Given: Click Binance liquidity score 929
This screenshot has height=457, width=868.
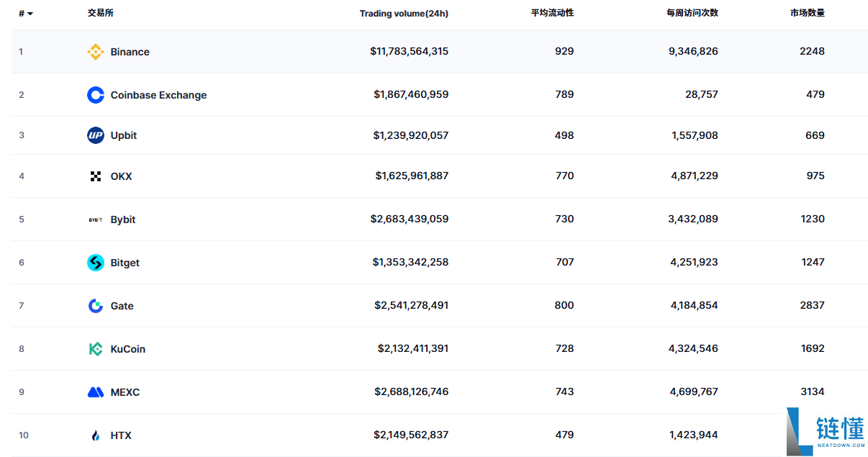Looking at the screenshot, I should pyautogui.click(x=564, y=51).
